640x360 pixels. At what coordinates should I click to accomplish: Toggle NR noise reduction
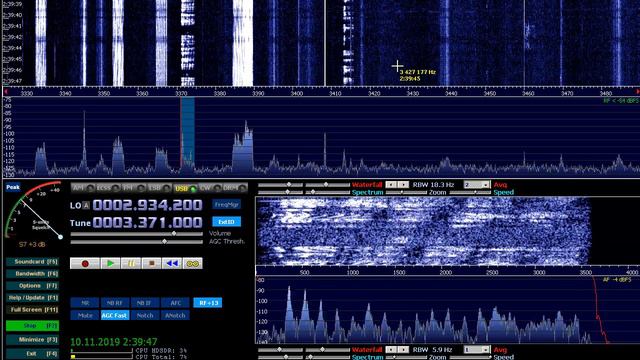click(x=85, y=303)
